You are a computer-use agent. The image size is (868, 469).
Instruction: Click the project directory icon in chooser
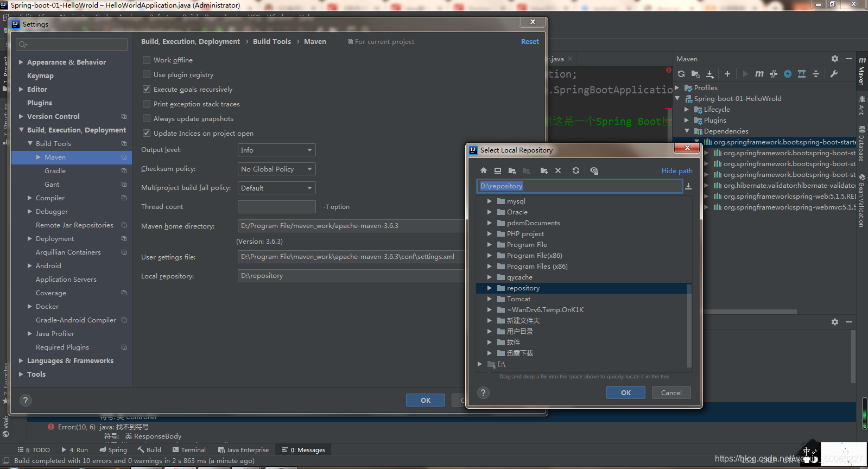512,170
